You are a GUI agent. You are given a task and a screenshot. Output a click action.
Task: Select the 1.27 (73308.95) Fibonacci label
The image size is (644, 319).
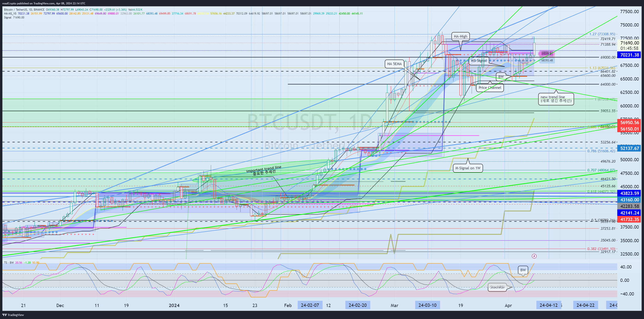(602, 34)
